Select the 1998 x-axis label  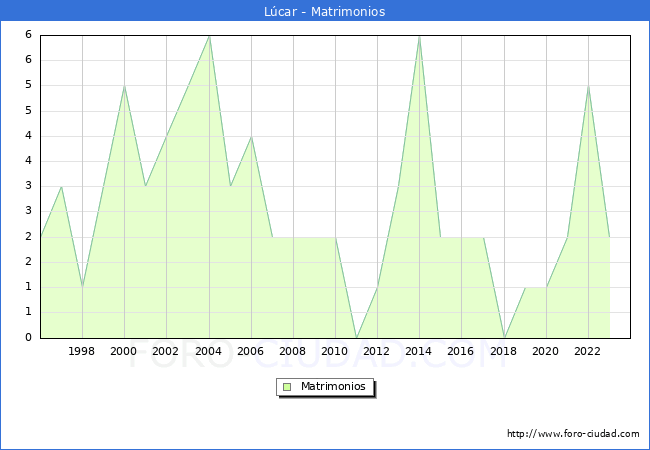pyautogui.click(x=82, y=351)
